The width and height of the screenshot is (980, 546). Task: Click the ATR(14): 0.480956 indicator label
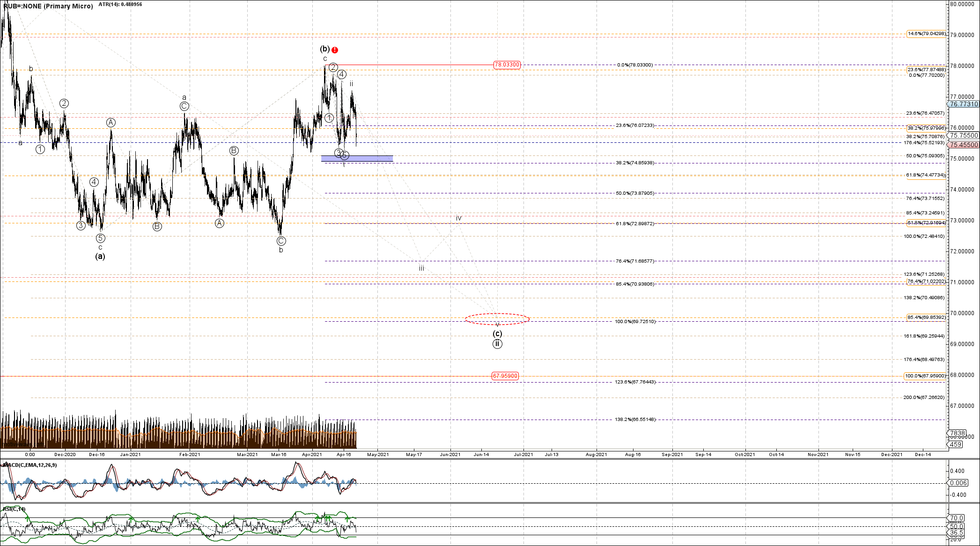tap(120, 4)
